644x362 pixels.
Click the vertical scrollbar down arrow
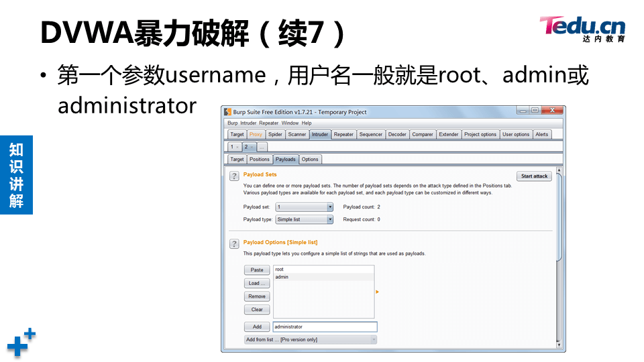[x=559, y=345]
